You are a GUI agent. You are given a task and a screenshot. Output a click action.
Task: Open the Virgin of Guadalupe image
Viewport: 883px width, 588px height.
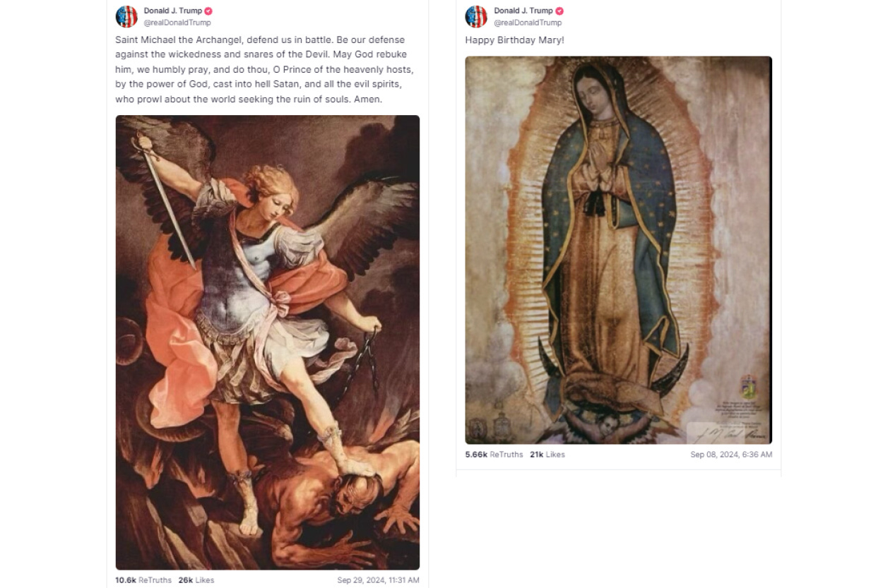[618, 250]
